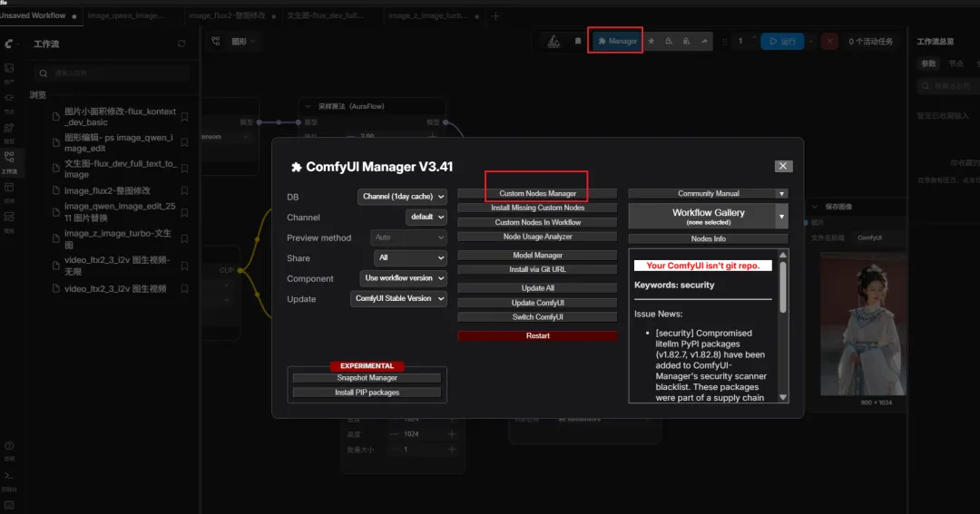Open the 模板 templates sidebar icon
This screenshot has height=514, width=980.
[9, 217]
